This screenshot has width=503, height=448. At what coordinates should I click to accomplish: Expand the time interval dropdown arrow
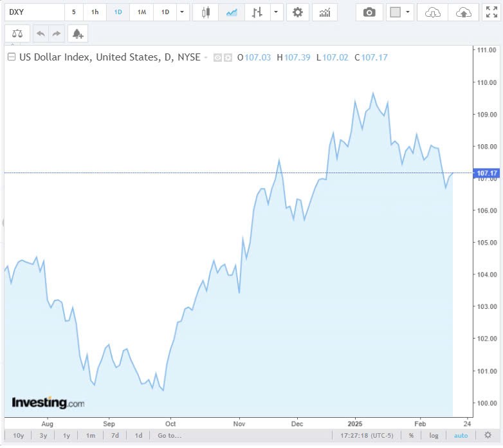click(183, 12)
